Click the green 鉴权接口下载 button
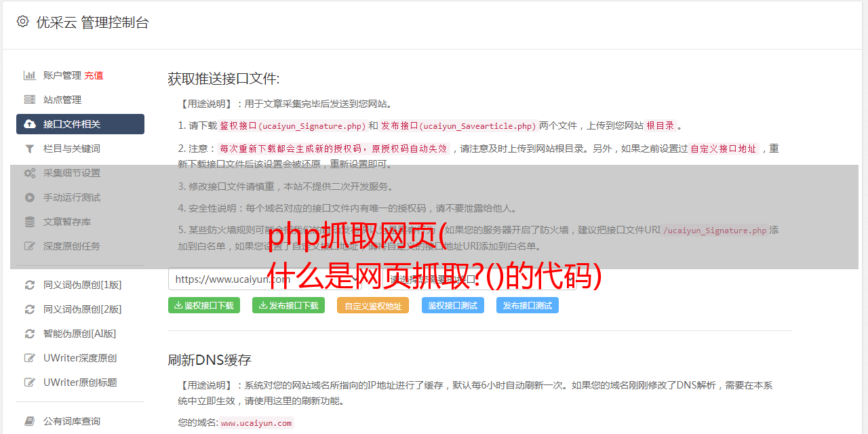Screen dimensions: 868x434 [203, 305]
